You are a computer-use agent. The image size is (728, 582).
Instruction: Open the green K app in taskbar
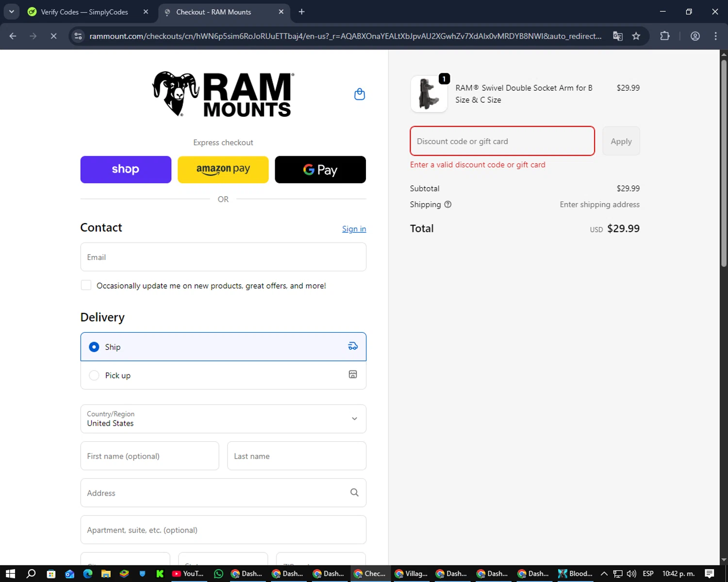pos(160,574)
